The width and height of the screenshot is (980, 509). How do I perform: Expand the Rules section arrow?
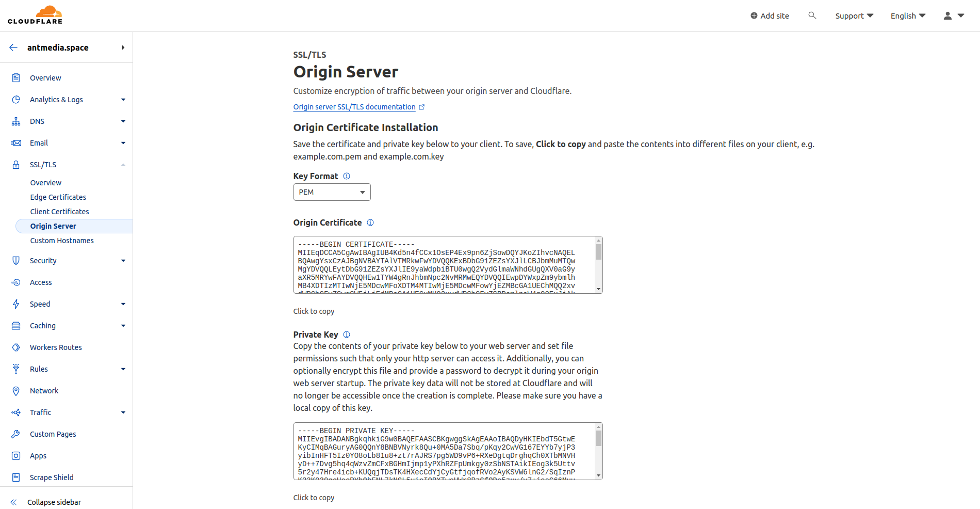123,369
